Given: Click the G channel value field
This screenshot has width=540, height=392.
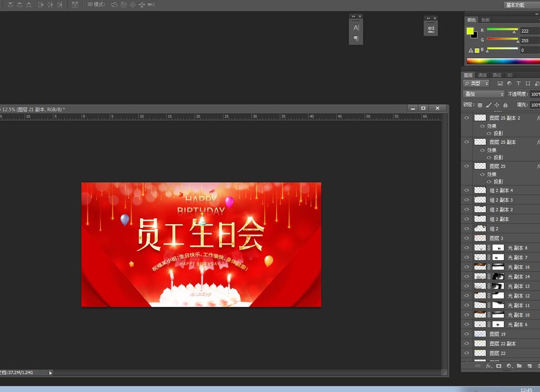Looking at the screenshot, I should coord(530,41).
